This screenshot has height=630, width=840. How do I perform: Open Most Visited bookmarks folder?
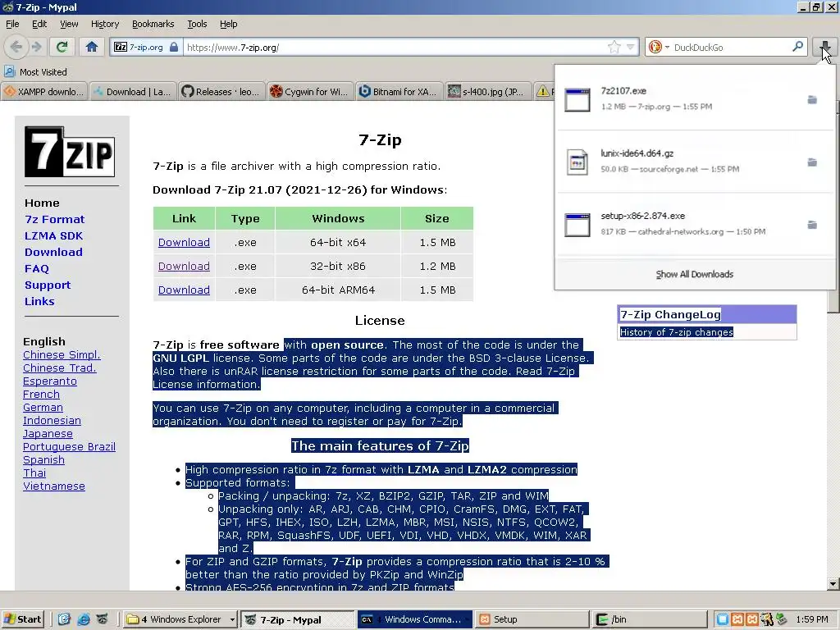35,72
